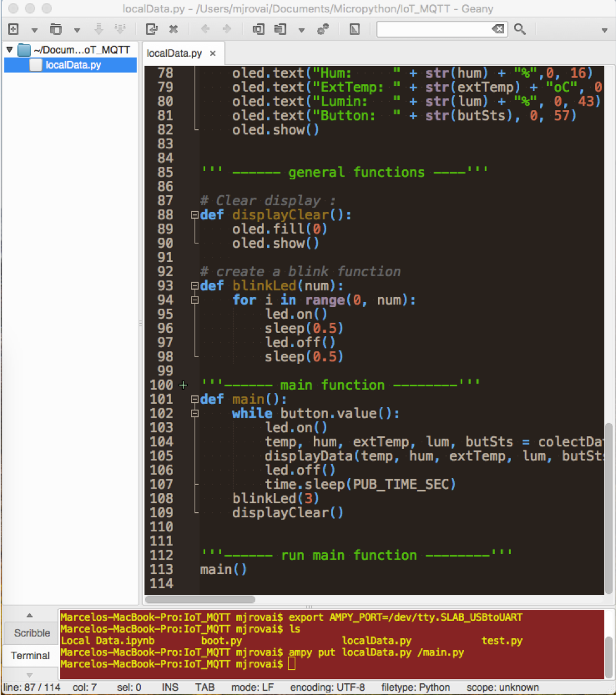Open an existing file using the toolbar icon

click(x=56, y=29)
